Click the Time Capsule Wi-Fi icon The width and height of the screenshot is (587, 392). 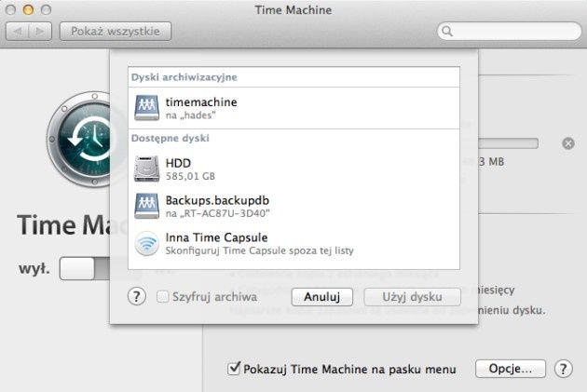147,244
